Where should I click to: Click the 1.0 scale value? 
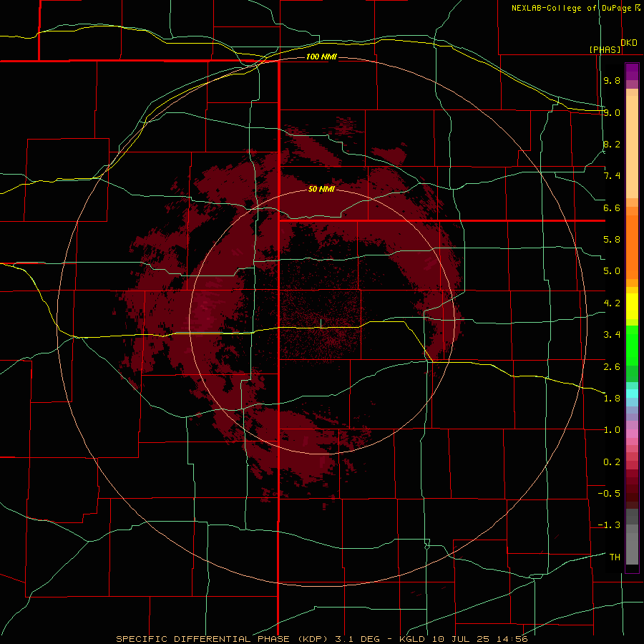click(x=612, y=430)
